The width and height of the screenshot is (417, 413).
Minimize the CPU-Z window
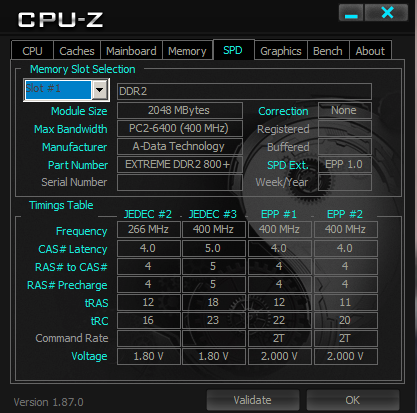(351, 13)
